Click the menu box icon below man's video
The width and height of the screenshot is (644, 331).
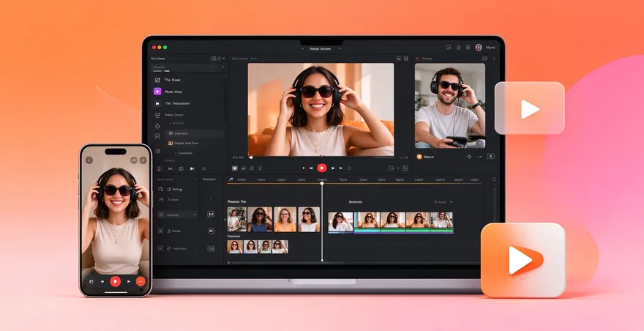pyautogui.click(x=490, y=157)
